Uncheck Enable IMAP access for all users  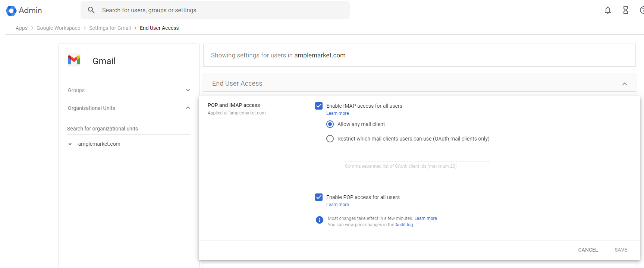(319, 106)
